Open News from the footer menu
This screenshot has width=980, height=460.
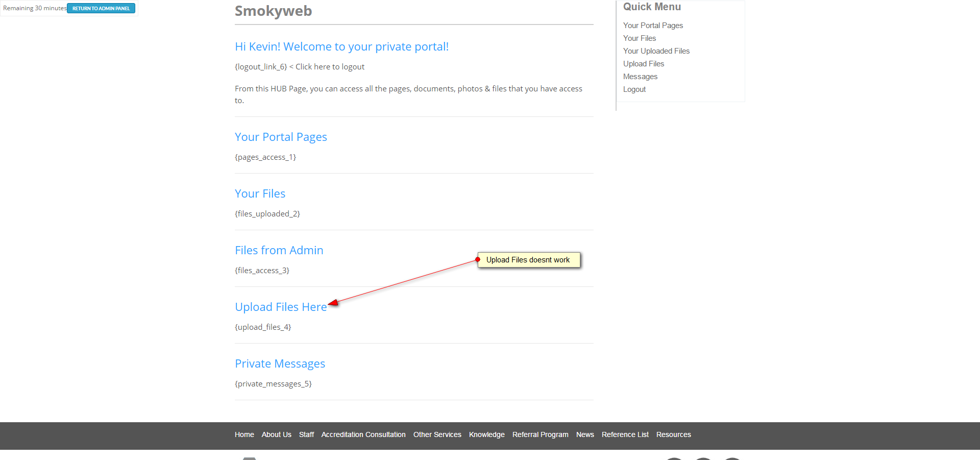pyautogui.click(x=585, y=434)
